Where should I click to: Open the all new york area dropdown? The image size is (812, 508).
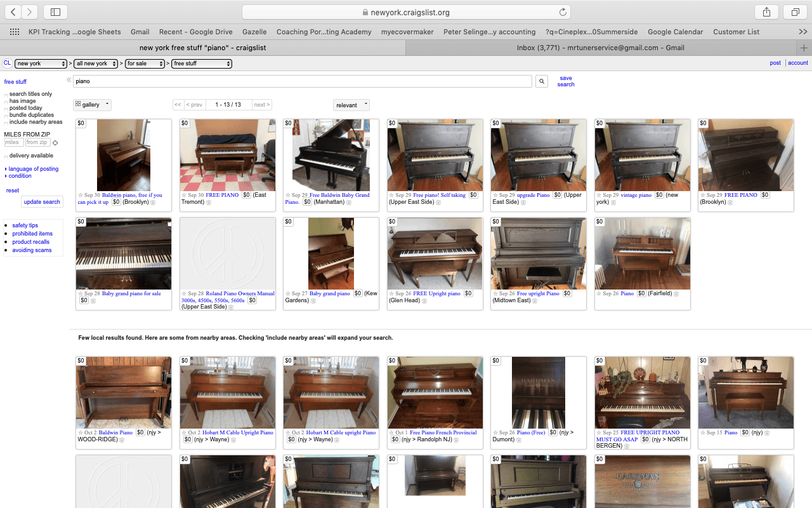pos(96,63)
